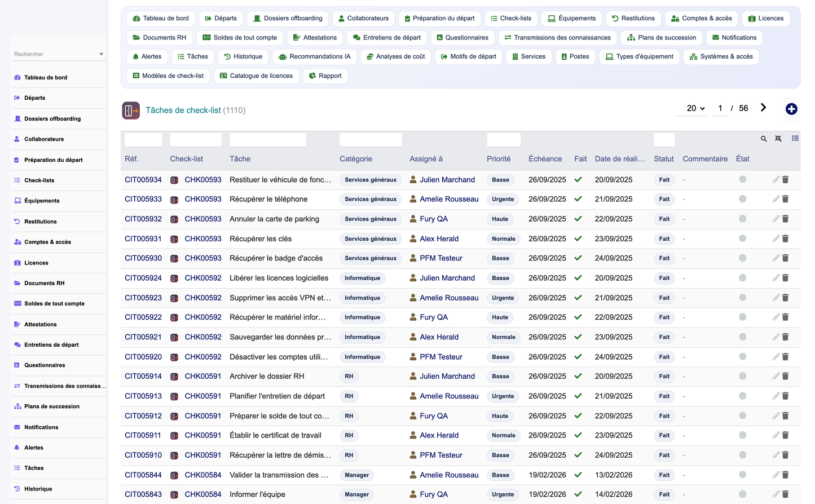
Task: Clear filters with the crossed magnifier icon
Action: (778, 139)
